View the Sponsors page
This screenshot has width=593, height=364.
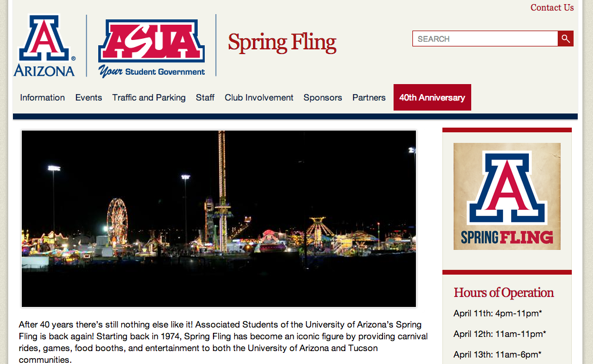click(x=322, y=98)
